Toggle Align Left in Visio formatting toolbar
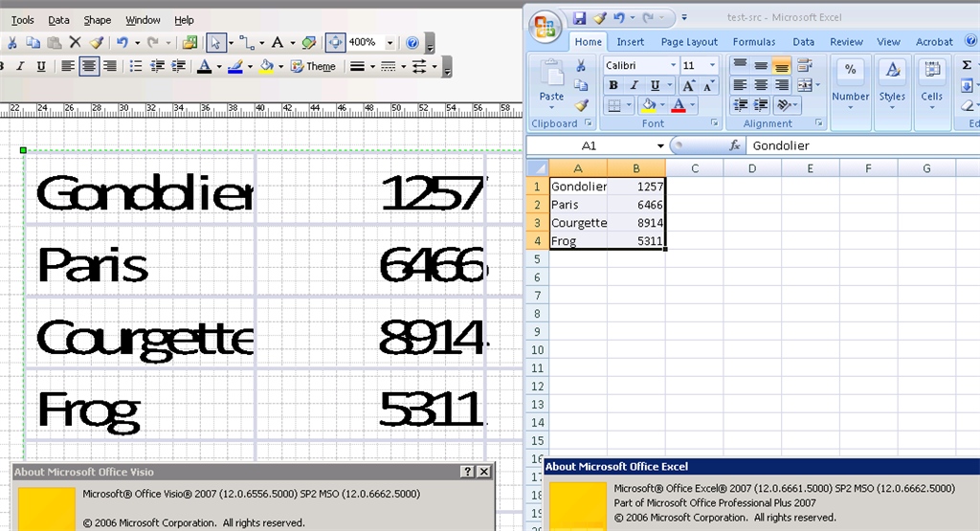 coord(68,66)
